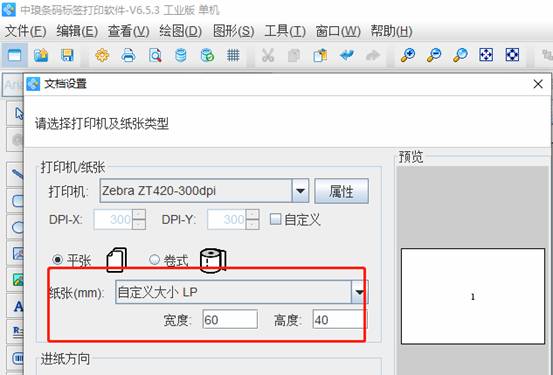This screenshot has width=553, height=375.
Task: Click the paper size dropdown arrow
Action: click(x=359, y=292)
